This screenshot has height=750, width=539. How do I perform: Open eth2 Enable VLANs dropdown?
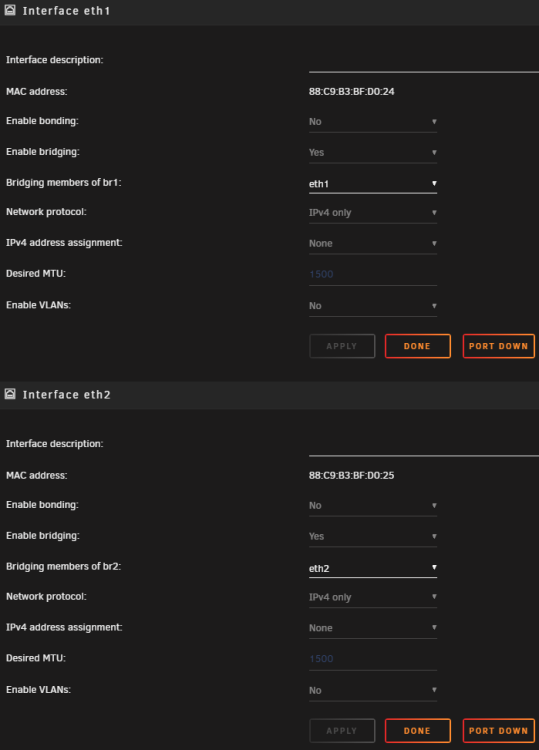coord(373,690)
